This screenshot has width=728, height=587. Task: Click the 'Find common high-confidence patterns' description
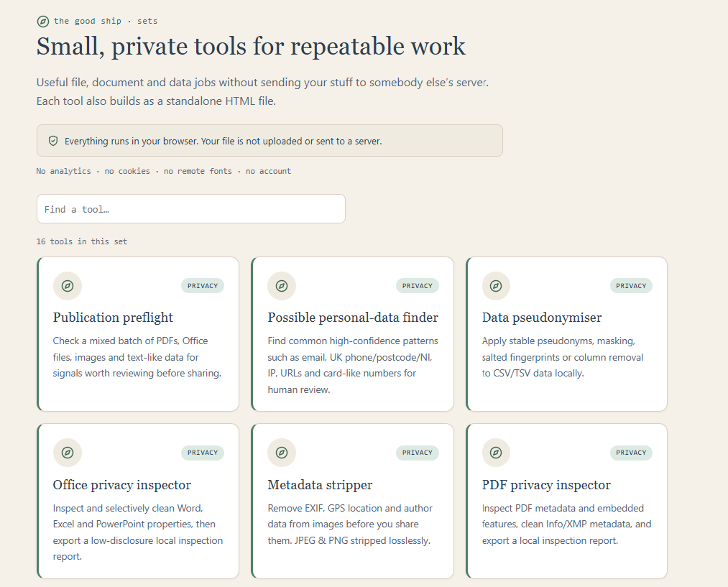tap(353, 365)
